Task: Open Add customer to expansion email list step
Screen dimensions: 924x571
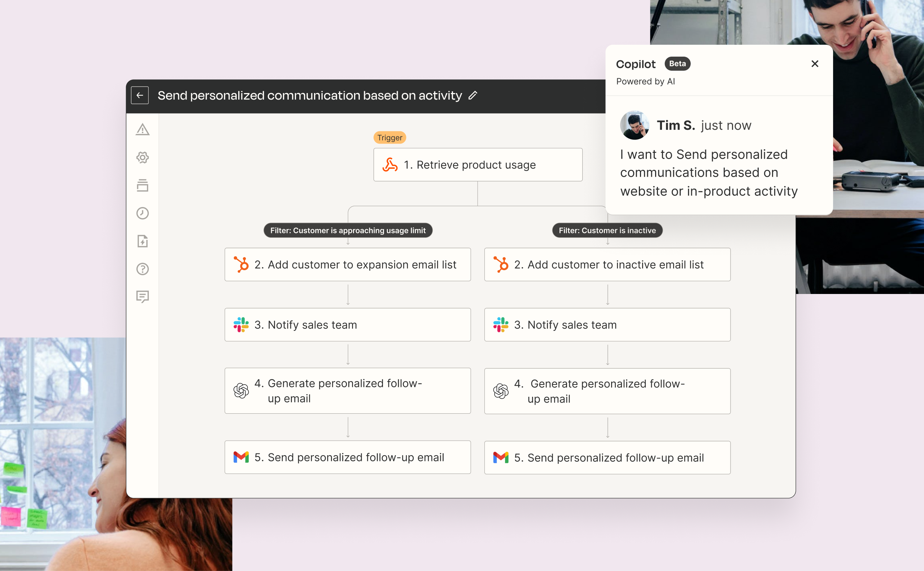Action: coord(347,265)
